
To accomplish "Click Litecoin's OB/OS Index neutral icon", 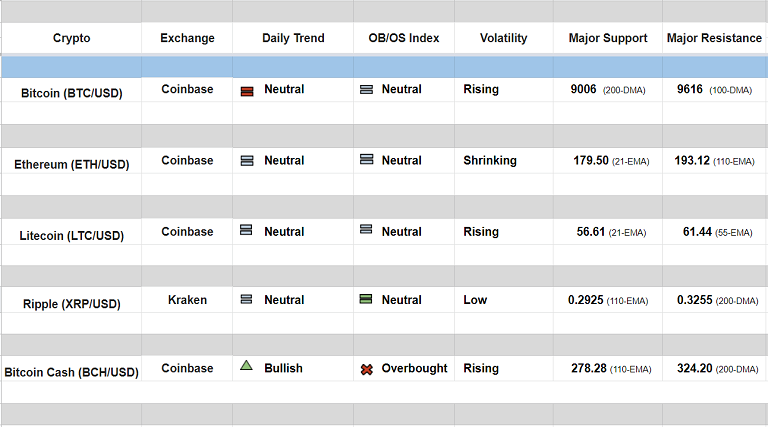I will [x=366, y=230].
